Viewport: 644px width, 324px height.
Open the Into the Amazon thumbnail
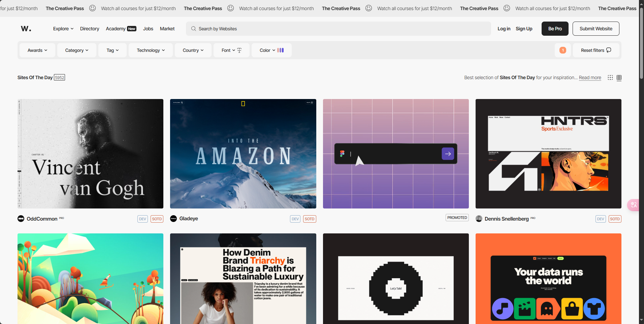(243, 154)
